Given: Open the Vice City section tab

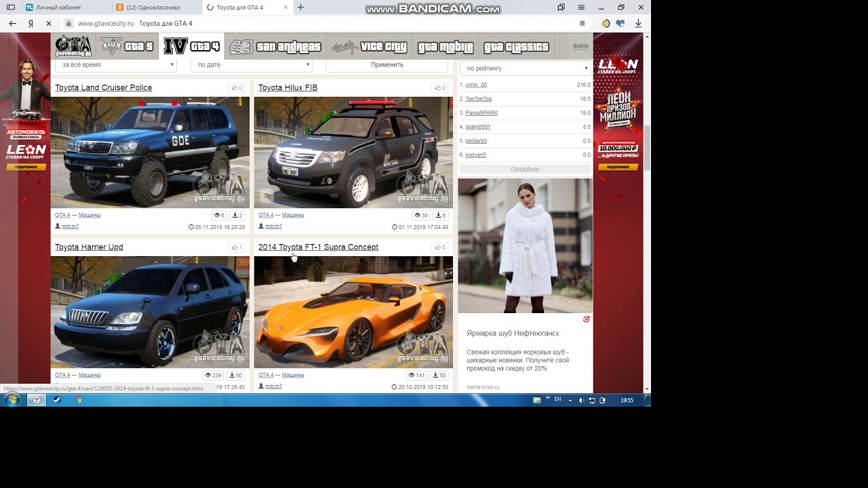Looking at the screenshot, I should pos(369,47).
